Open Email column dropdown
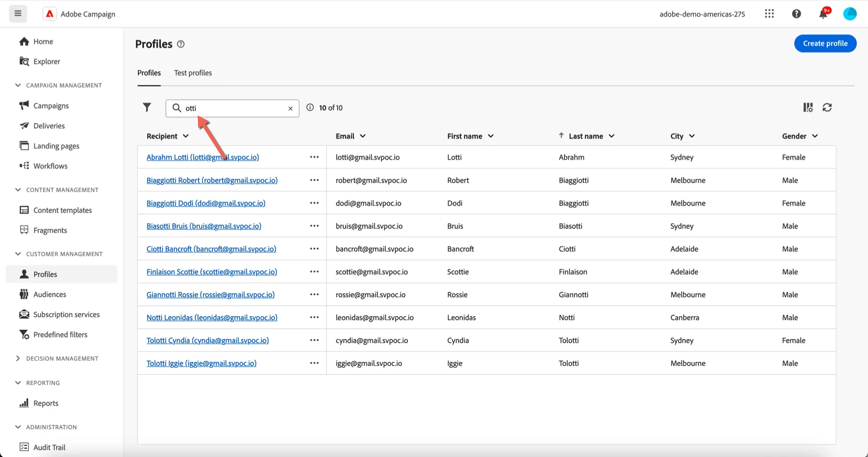This screenshot has width=868, height=457. point(363,136)
